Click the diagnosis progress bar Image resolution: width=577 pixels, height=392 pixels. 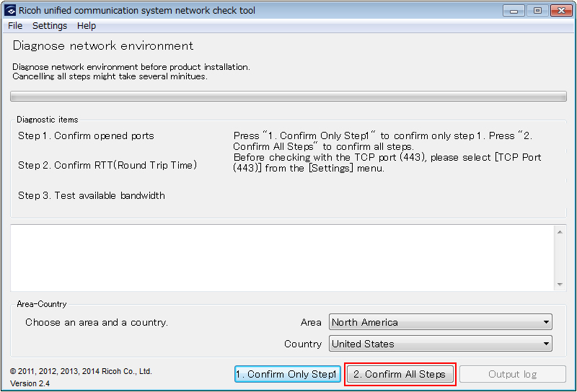coord(288,97)
